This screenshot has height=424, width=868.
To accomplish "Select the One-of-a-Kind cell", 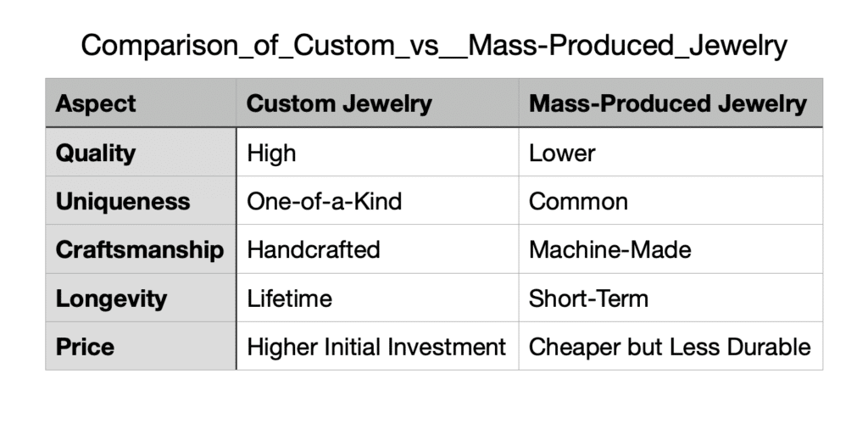I will (x=377, y=200).
